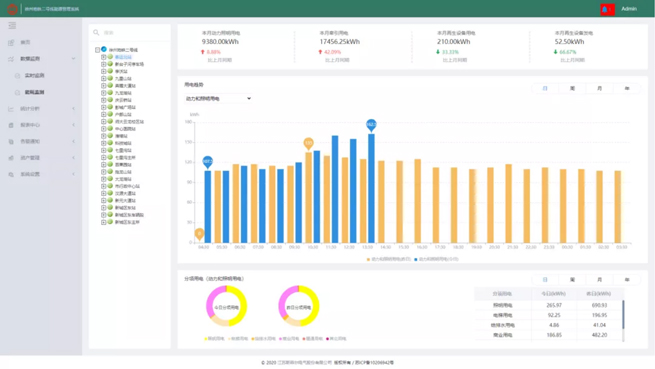
Task: Open the power and lighting usage dropdown
Action: tap(218, 99)
